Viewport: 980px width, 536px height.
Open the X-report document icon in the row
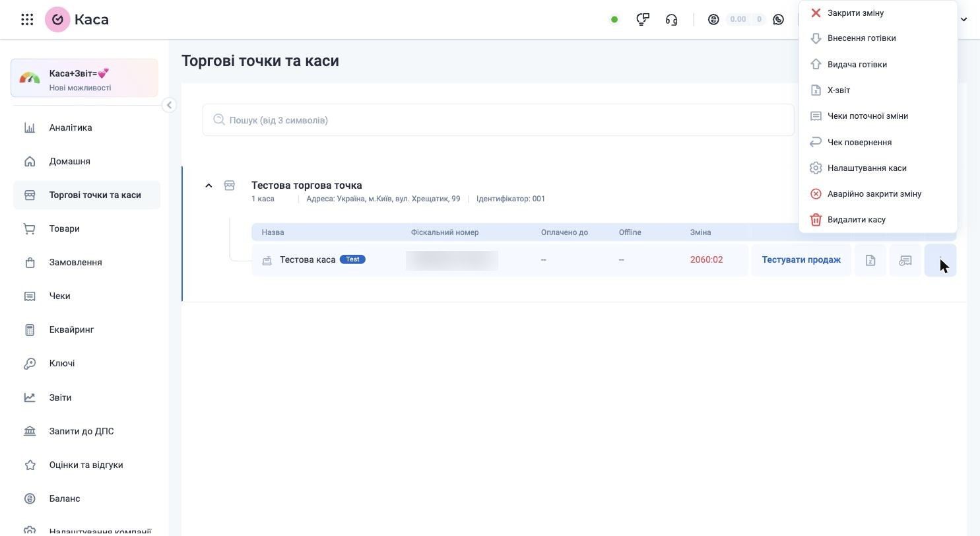coord(870,260)
